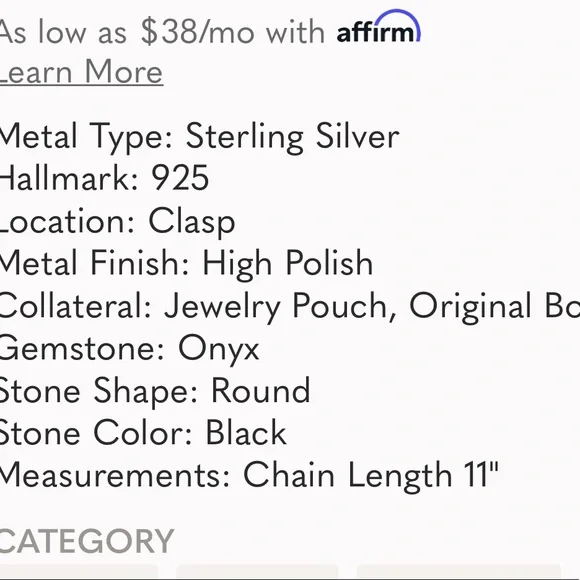Select the middle category chip under CATEGORY
Viewport: 580px width, 580px height.
pyautogui.click(x=257, y=572)
